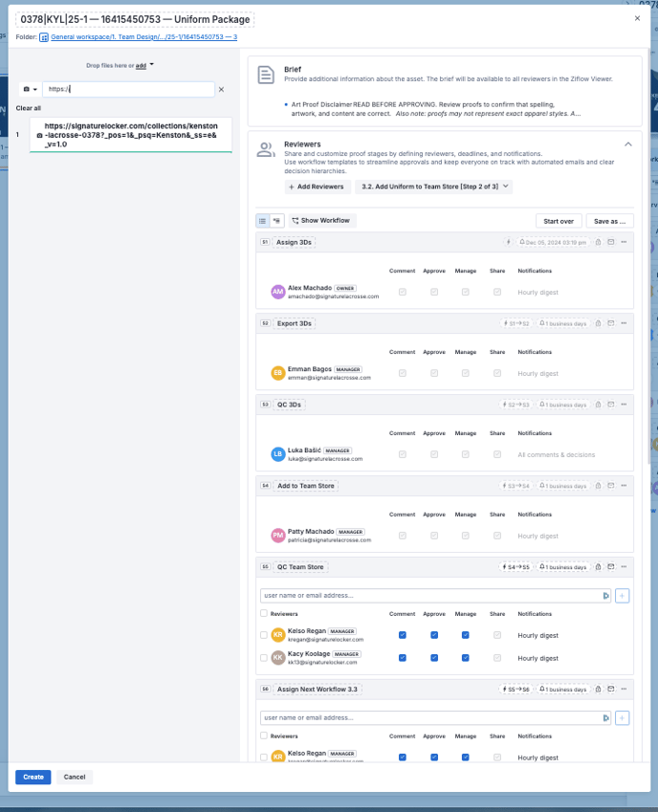The width and height of the screenshot is (658, 812).
Task: Click the Show Workflow button
Action: [x=321, y=220]
